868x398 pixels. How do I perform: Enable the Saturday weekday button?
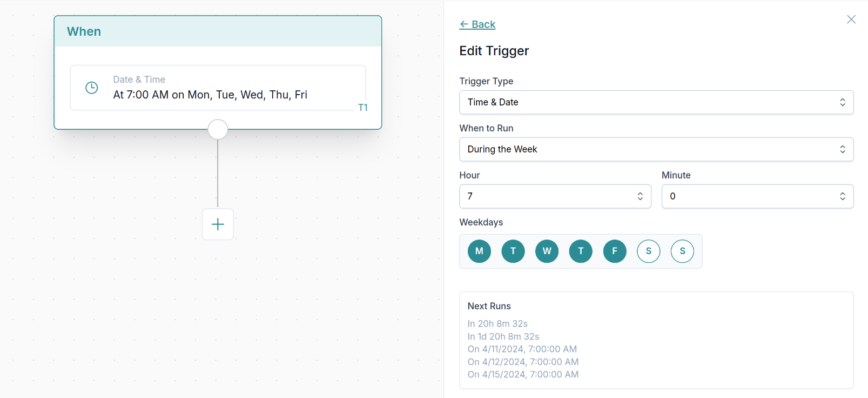[648, 251]
